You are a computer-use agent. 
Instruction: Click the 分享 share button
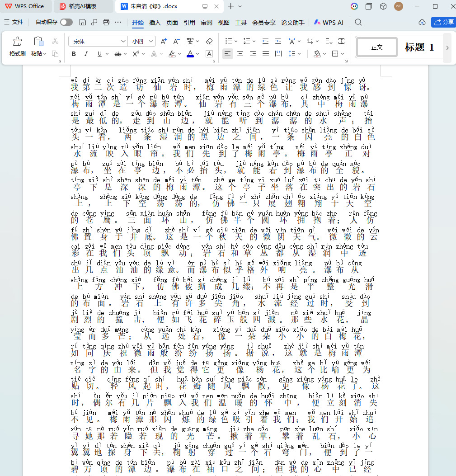(x=444, y=22)
